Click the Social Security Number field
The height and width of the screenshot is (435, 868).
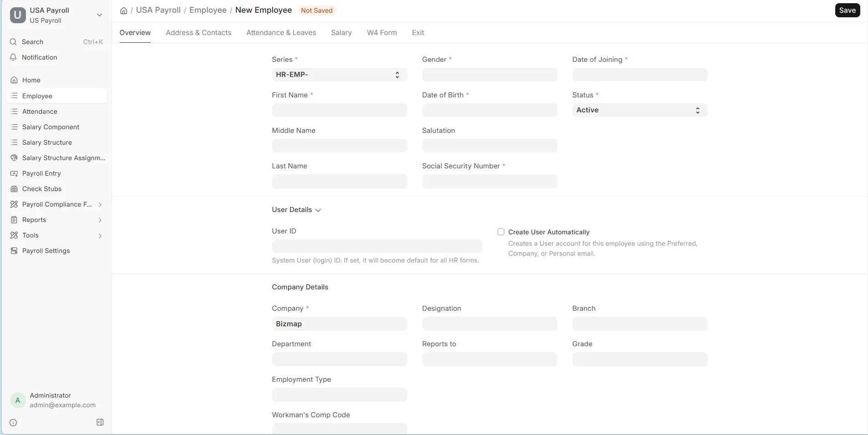pyautogui.click(x=490, y=181)
